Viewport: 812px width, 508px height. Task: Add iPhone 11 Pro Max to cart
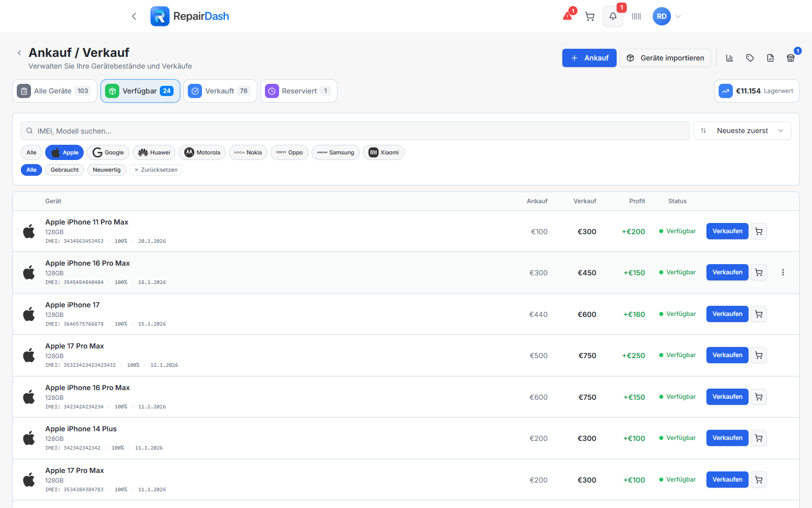[759, 231]
